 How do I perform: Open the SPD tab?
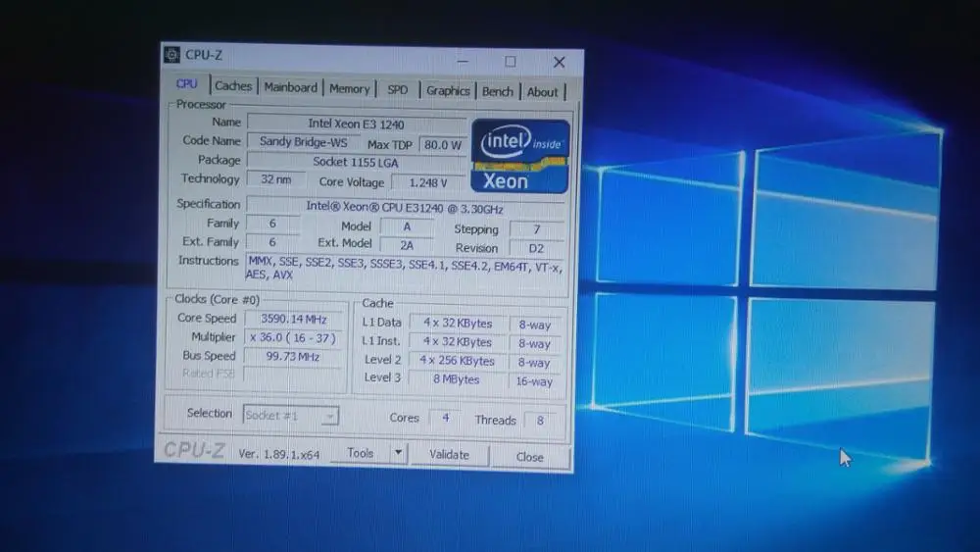[398, 90]
